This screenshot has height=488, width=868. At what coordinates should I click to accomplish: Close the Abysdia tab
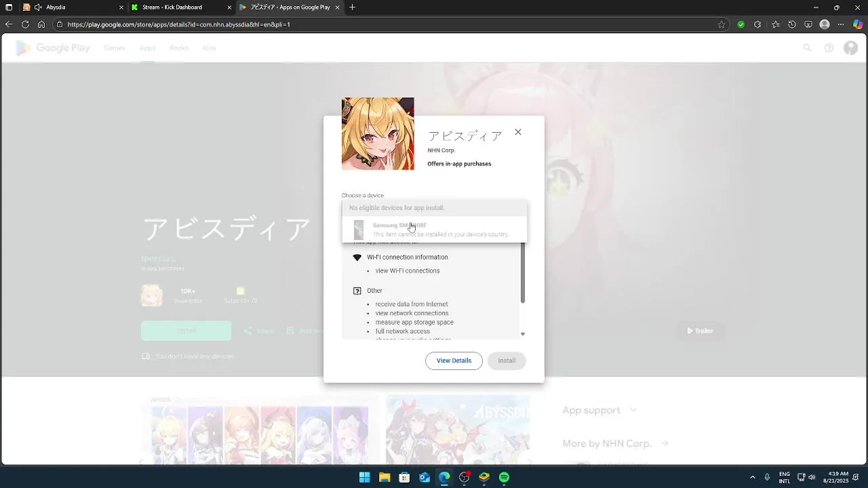[121, 7]
